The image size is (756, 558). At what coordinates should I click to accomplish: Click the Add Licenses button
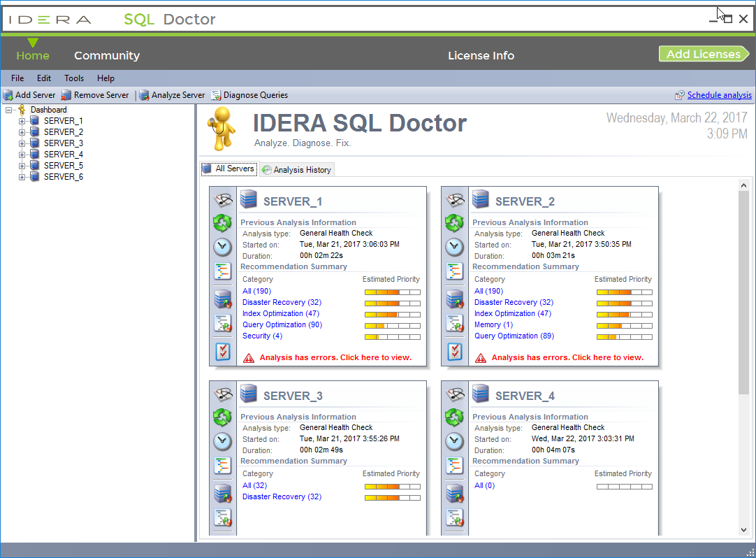click(703, 55)
